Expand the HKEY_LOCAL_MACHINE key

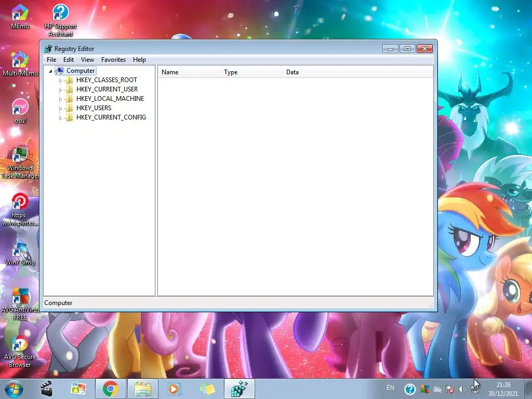pos(60,99)
